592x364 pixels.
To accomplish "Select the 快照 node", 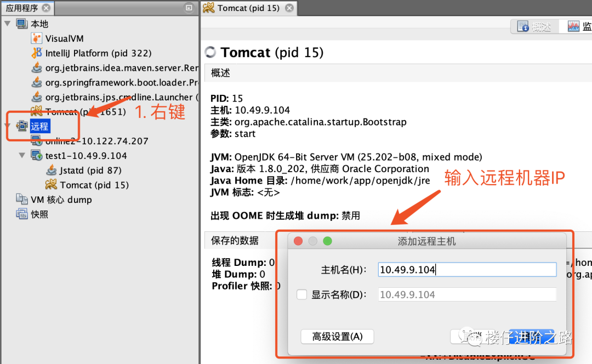I will point(39,214).
